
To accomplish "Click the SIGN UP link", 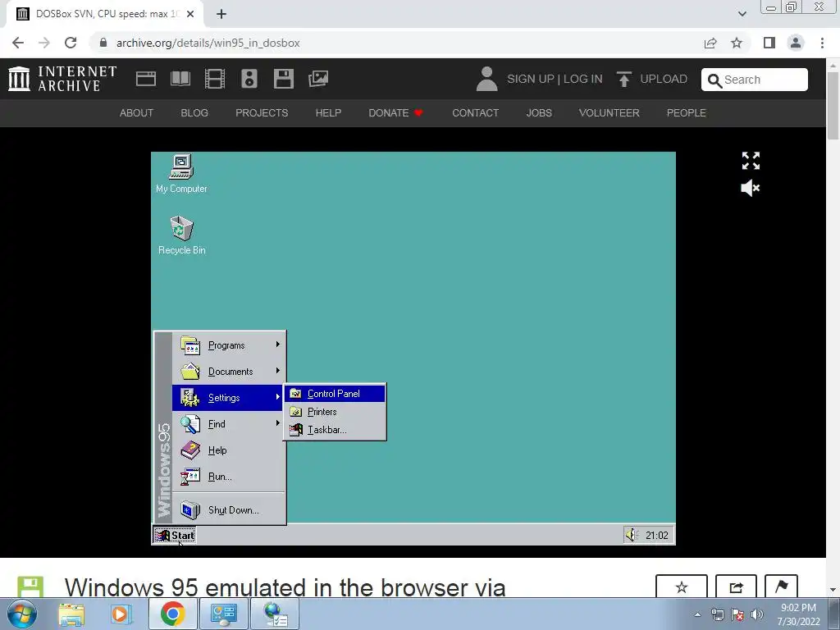I will pos(531,79).
